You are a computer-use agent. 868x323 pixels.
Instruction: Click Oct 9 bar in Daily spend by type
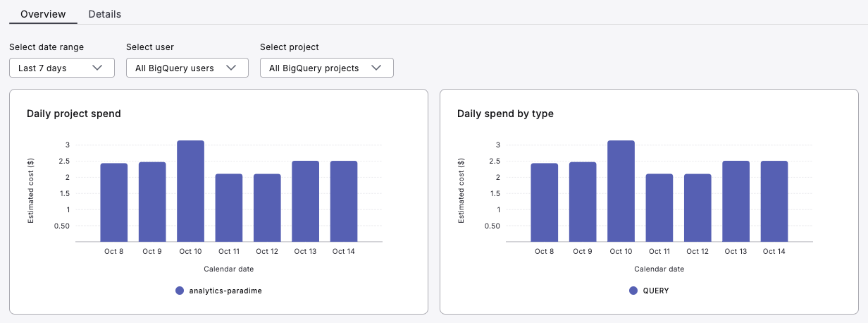583,202
